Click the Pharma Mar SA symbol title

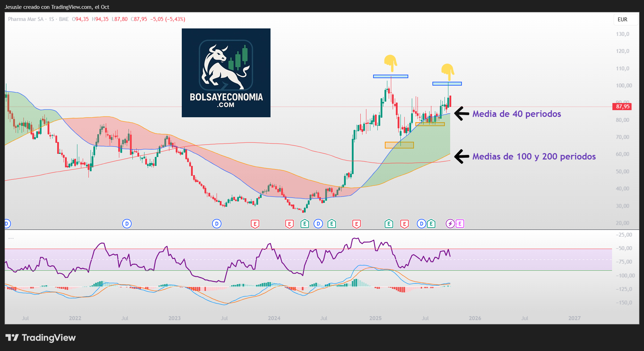pyautogui.click(x=26, y=19)
